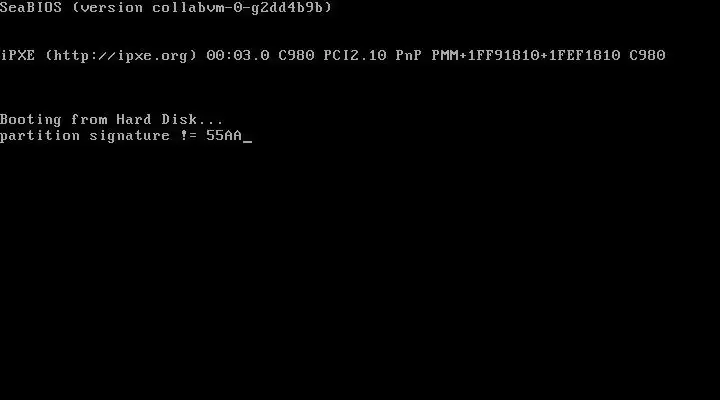
Task: Click the word Disk... in boot message
Action: pos(192,119)
